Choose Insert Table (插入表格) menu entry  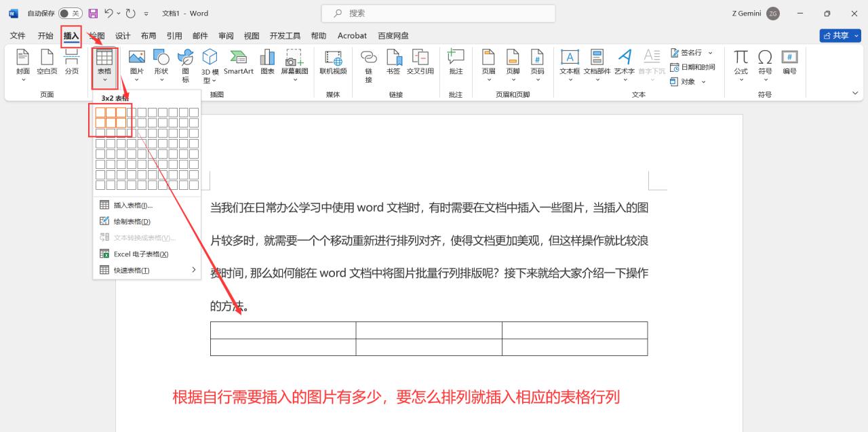point(147,205)
